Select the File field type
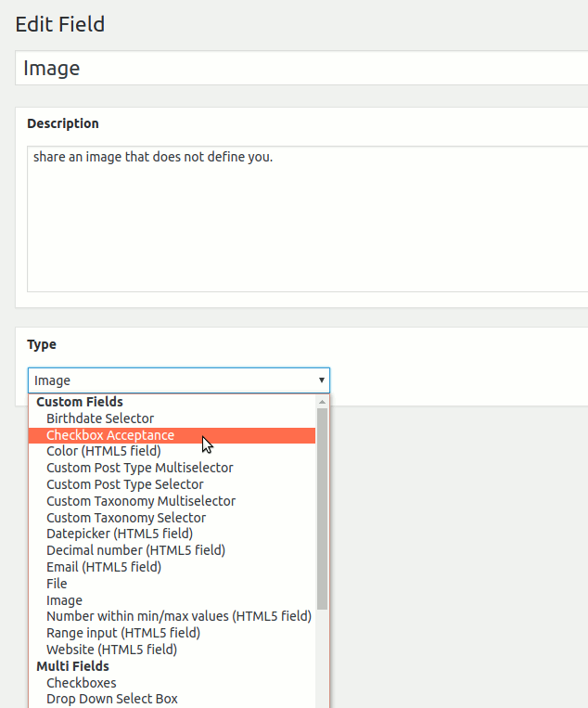 58,584
